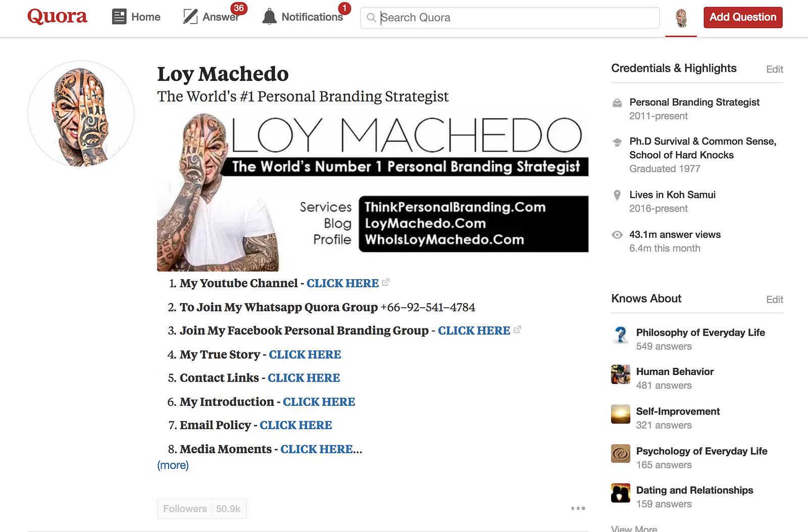Open the Youtube Channel CLICK HERE link
This screenshot has width=808, height=532.
(343, 283)
